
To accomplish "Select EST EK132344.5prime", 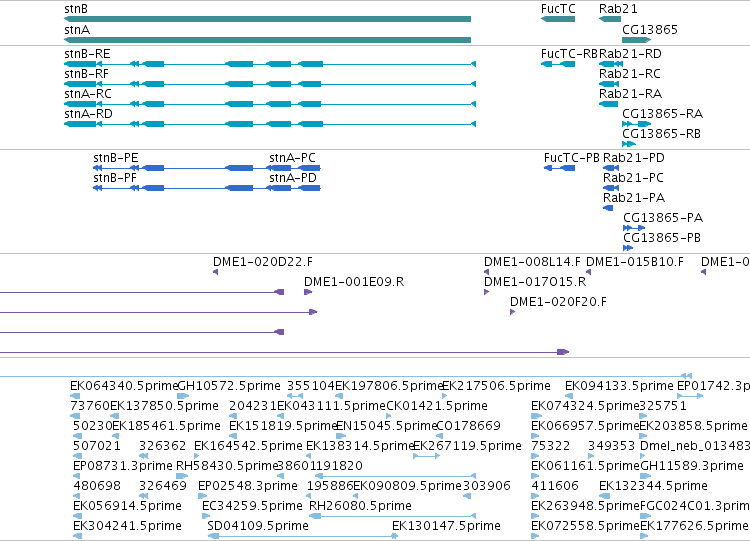I will click(605, 497).
